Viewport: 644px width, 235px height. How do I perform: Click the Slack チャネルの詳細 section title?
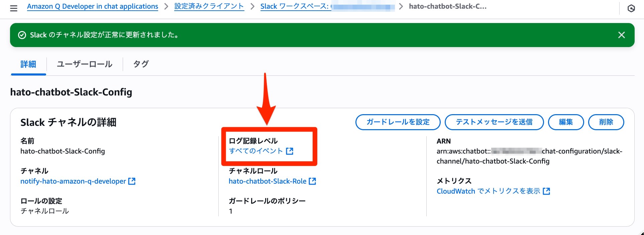[68, 123]
